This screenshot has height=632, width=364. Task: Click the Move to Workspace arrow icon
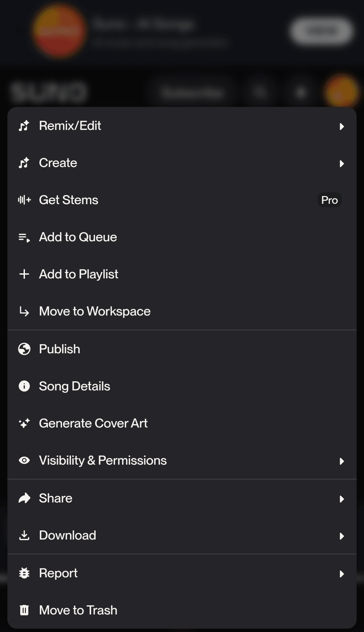point(24,311)
